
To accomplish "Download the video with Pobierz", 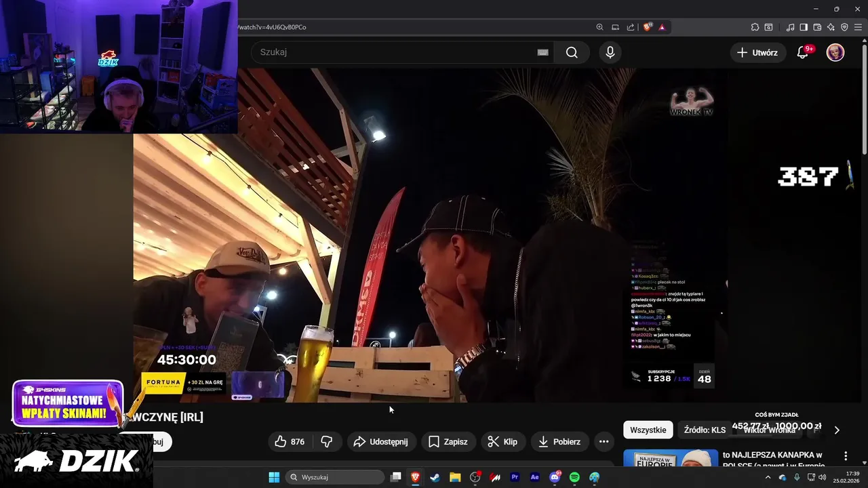I will click(559, 441).
